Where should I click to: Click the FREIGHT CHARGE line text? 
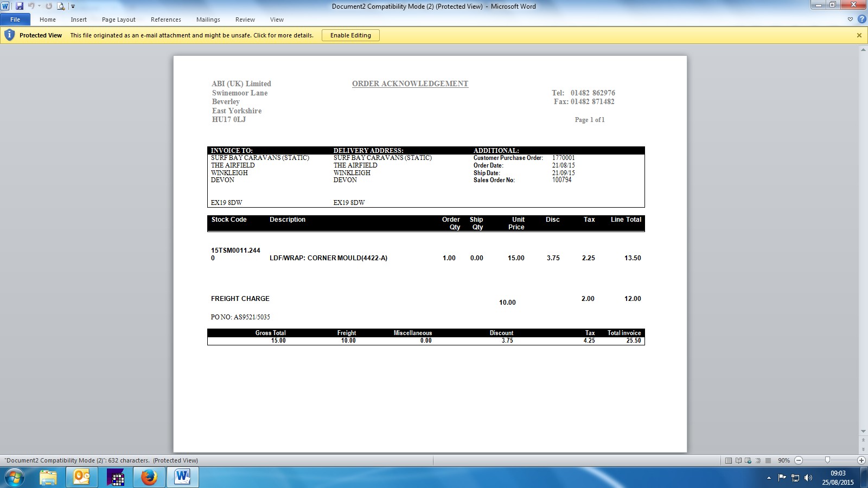coord(240,299)
